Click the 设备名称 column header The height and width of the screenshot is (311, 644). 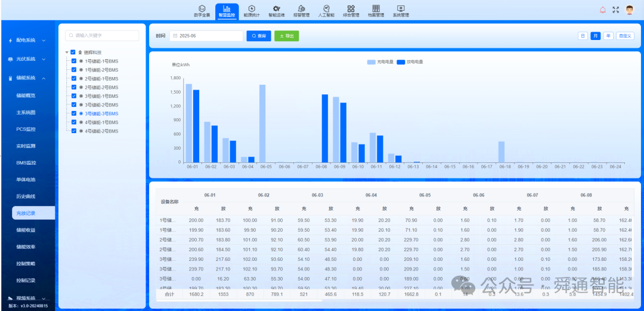[169, 202]
